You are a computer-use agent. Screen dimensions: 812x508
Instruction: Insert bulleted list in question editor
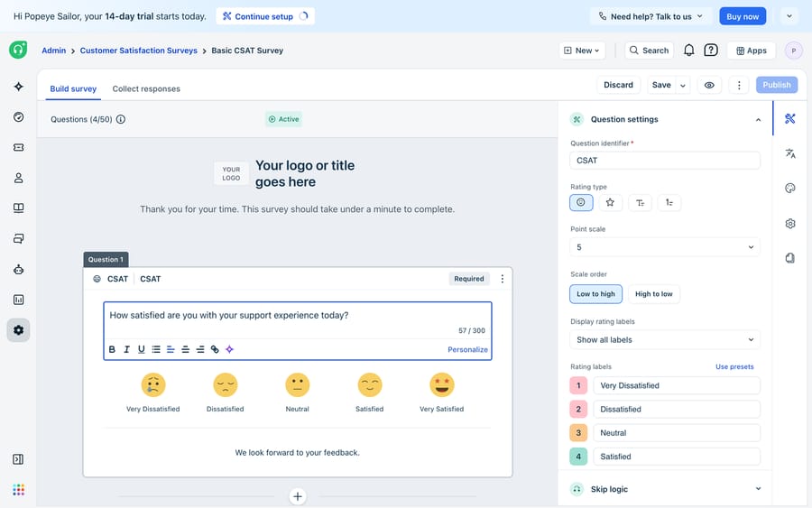(156, 349)
